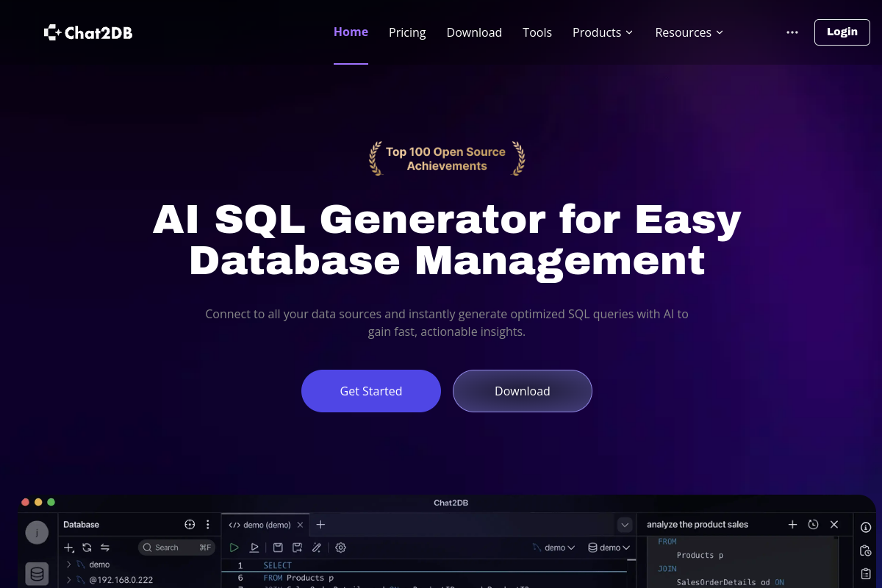This screenshot has height=588, width=882.
Task: Save the query with the floppy icon
Action: coord(278,548)
